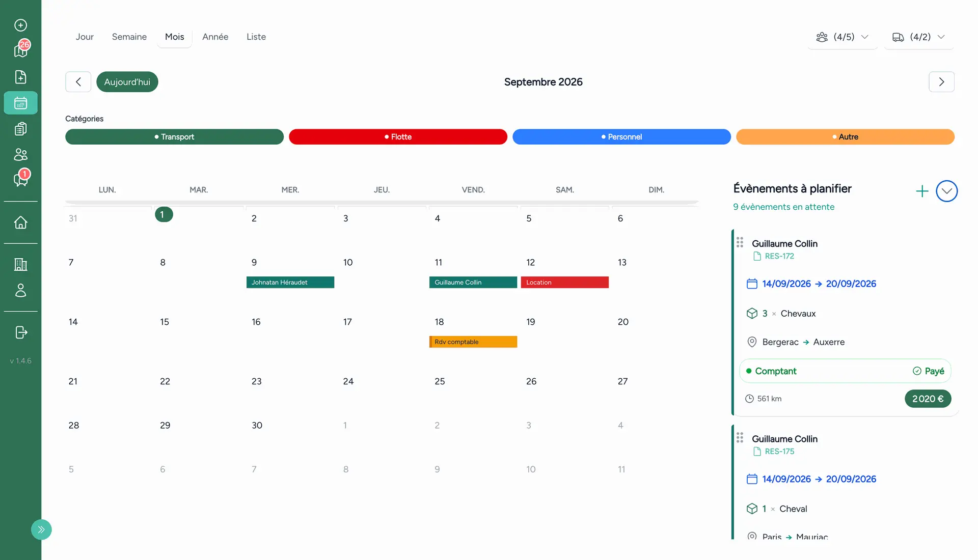Grab drag handle of RES-175 card
This screenshot has height=560, width=978.
[740, 438]
